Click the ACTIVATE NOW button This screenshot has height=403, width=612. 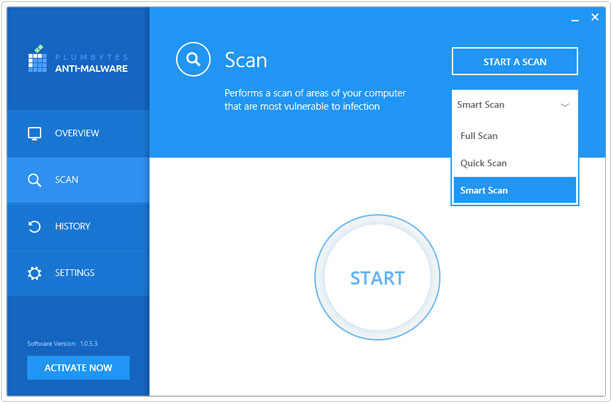(x=78, y=367)
